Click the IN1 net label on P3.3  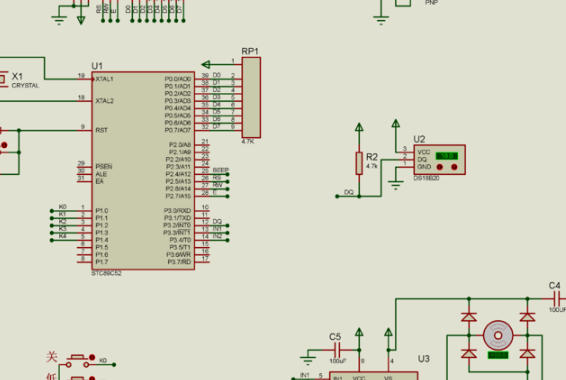click(x=218, y=229)
